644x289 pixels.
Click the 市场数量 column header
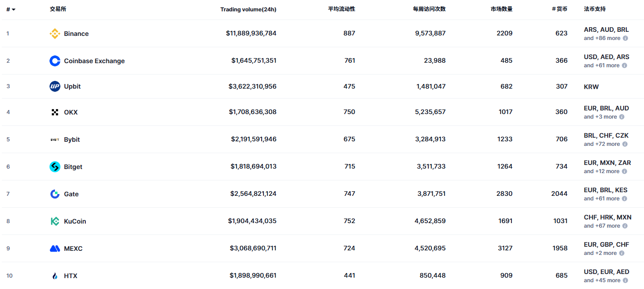pos(501,9)
